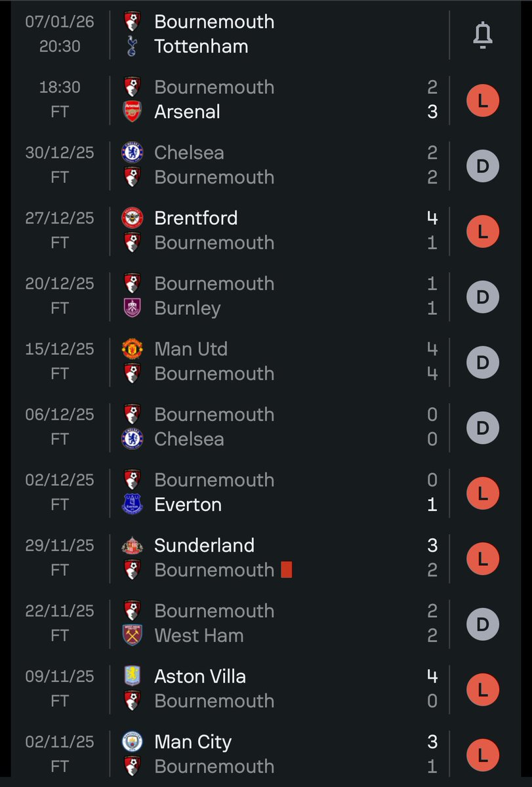Select the draw badge for 30/12/25 Chelsea match
Screen dimensions: 532x787
(483, 166)
